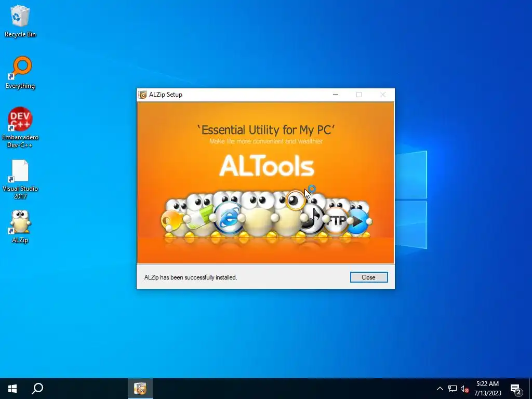532x399 pixels.
Task: Click the ALZip Setup taskbar button
Action: click(140, 389)
